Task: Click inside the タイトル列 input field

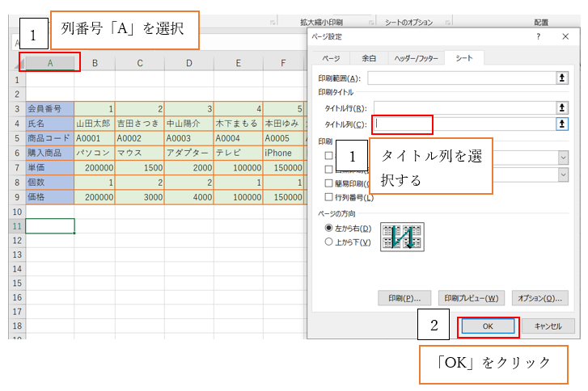Action: (403, 124)
